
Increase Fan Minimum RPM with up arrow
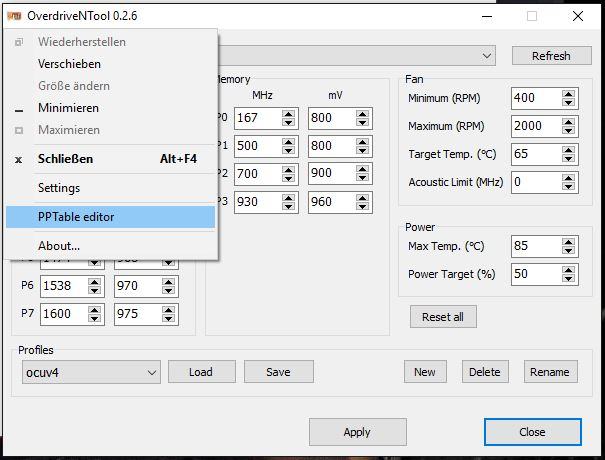pos(568,94)
